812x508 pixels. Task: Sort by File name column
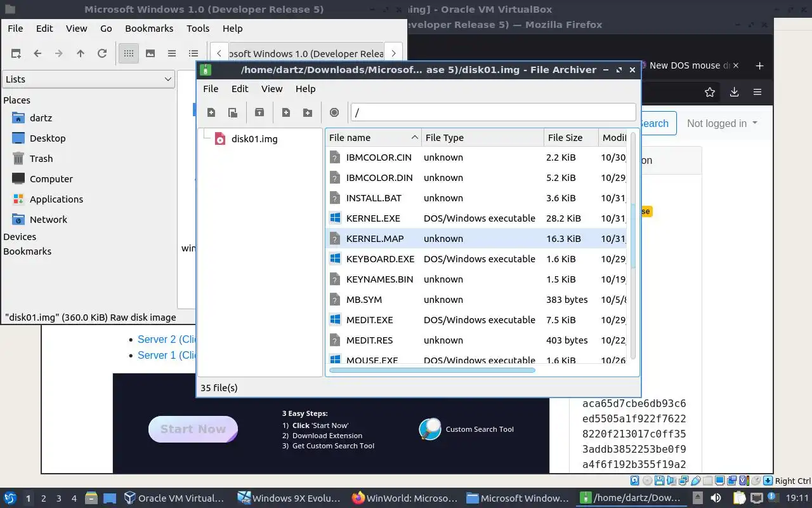[x=373, y=137]
